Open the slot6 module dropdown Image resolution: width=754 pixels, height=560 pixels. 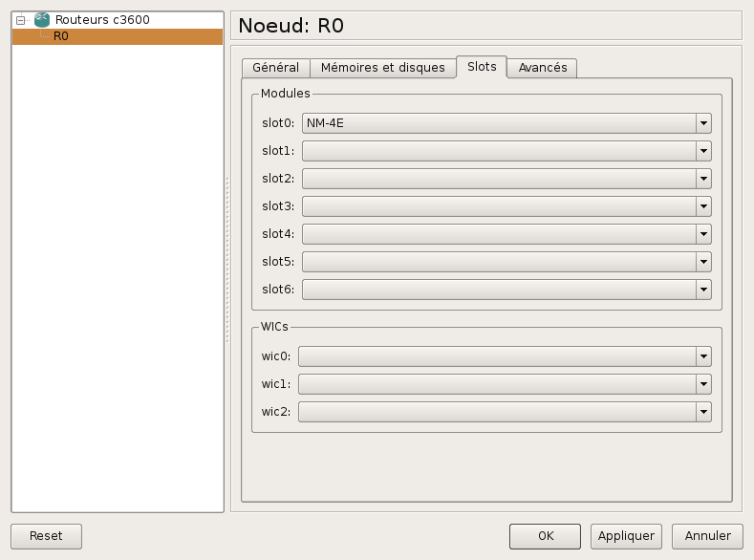pyautogui.click(x=506, y=290)
